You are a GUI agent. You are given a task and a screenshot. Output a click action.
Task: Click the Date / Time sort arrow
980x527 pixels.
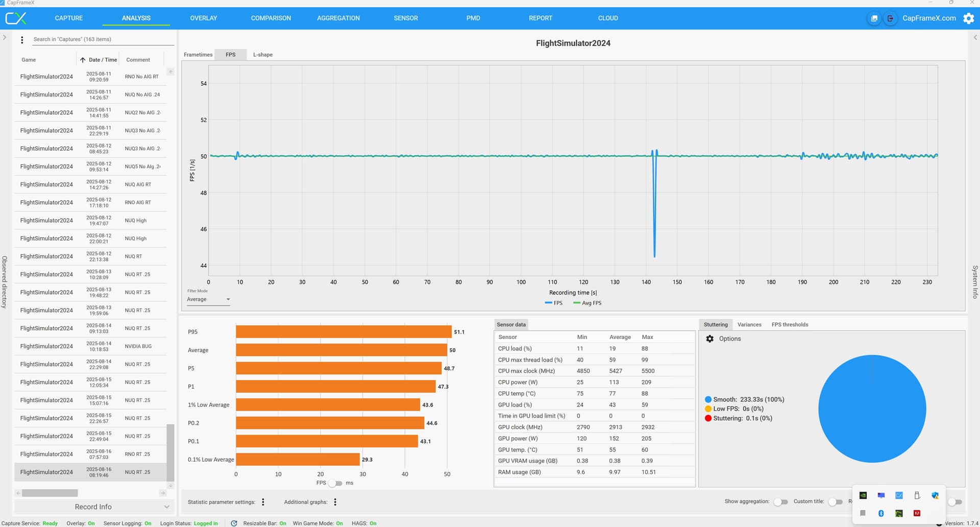(x=83, y=60)
